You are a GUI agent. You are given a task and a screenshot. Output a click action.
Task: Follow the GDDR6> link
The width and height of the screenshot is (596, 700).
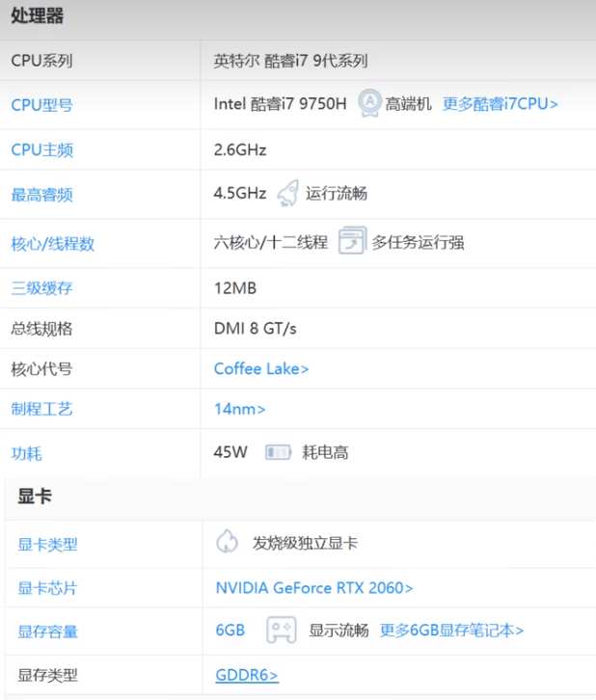[x=247, y=675]
